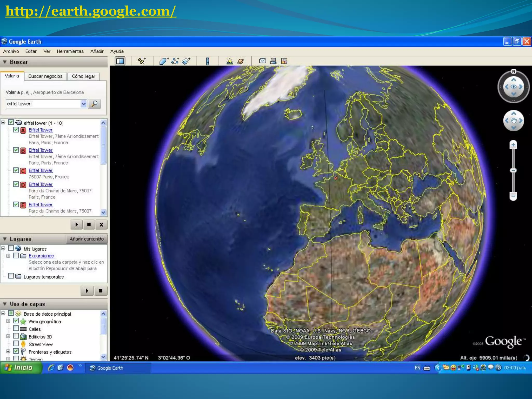Click the print toolbar icon

tap(273, 61)
